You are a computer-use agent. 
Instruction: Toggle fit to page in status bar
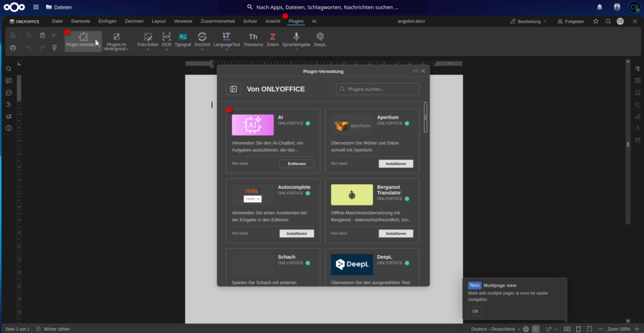pyautogui.click(x=579, y=329)
